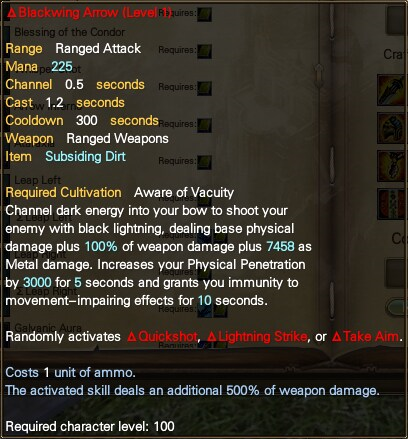Select Blessing of the Condor in skill list
408x439 pixels.
pyautogui.click(x=70, y=32)
